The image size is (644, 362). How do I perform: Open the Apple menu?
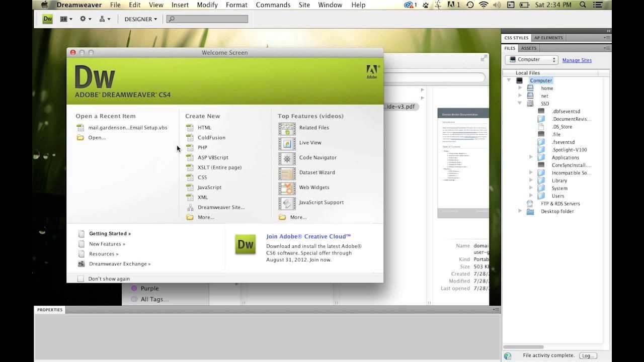click(x=44, y=5)
